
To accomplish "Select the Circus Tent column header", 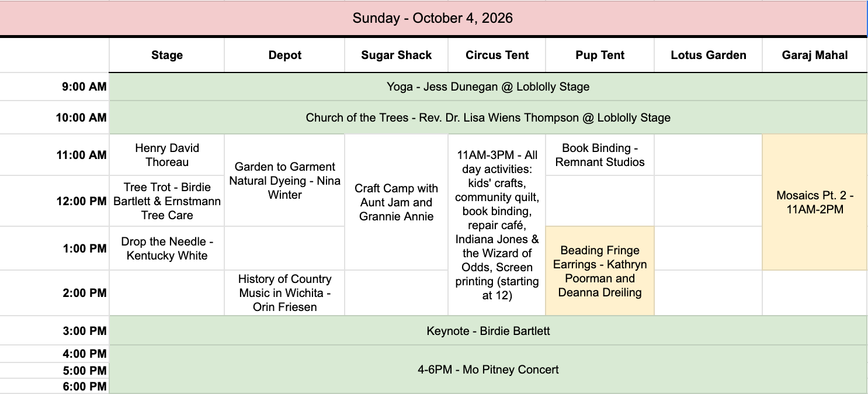I will (x=497, y=55).
